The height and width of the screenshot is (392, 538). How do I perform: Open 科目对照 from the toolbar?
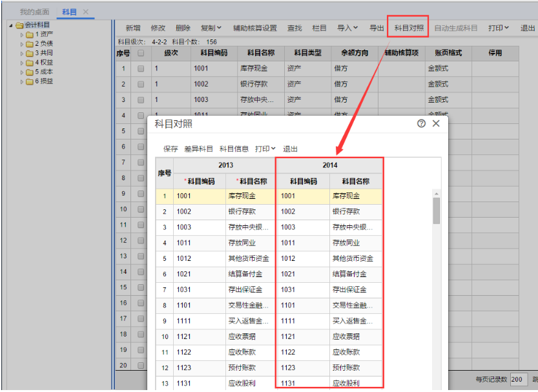coord(409,28)
